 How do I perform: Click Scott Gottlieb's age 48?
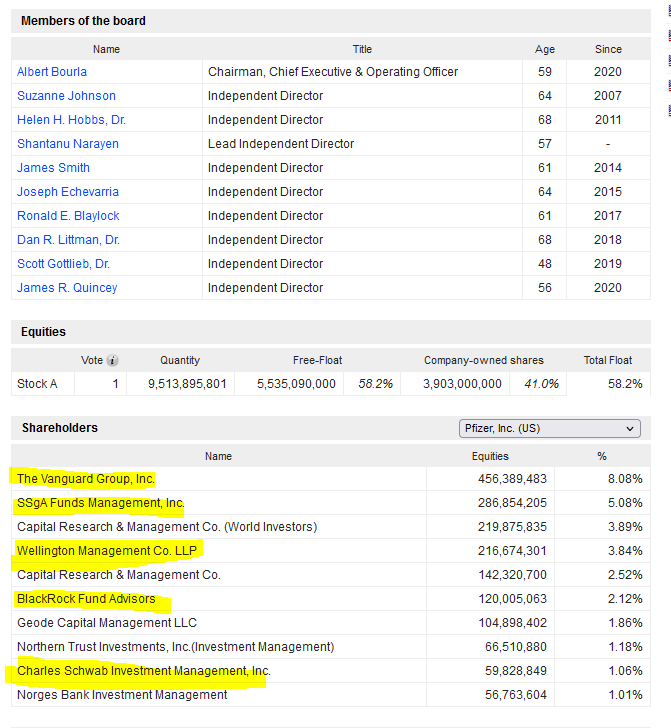[x=545, y=264]
